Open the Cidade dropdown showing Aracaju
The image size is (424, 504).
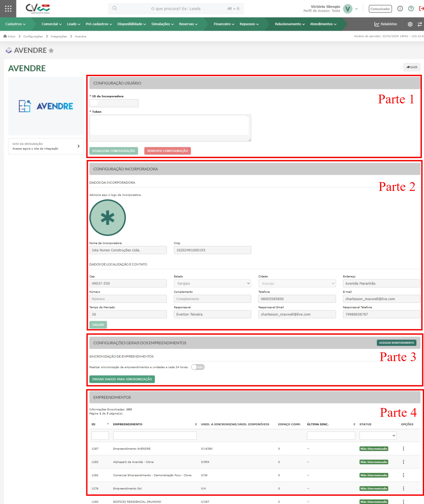(297, 283)
